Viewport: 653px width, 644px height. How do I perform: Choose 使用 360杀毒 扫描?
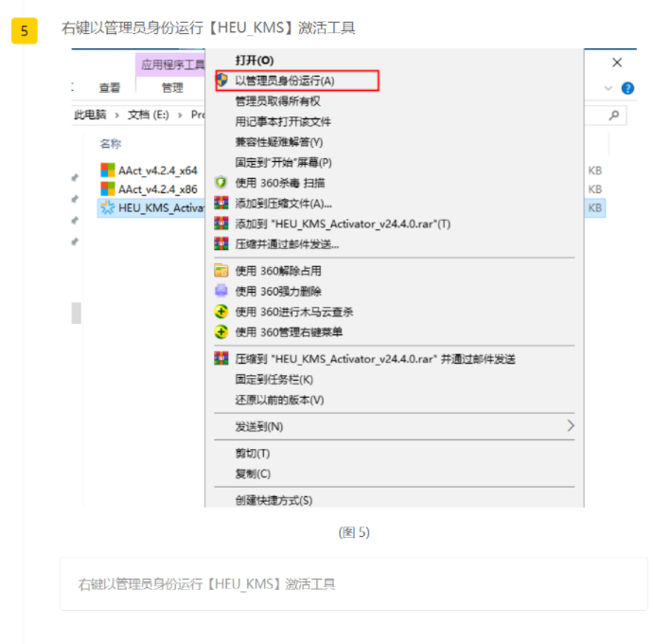280,183
